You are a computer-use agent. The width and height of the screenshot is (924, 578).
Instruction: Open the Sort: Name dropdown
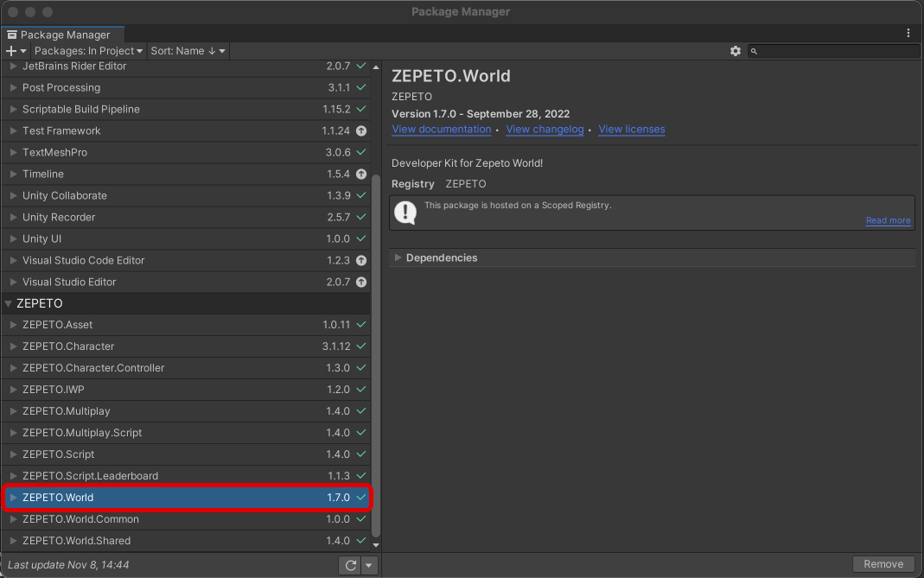tap(188, 51)
